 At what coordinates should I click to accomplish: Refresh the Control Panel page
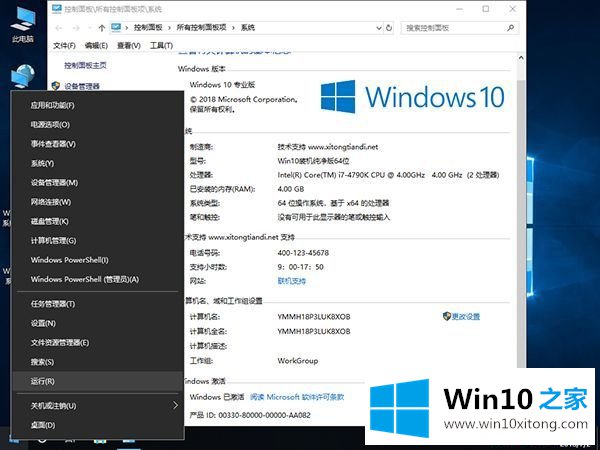(x=389, y=28)
